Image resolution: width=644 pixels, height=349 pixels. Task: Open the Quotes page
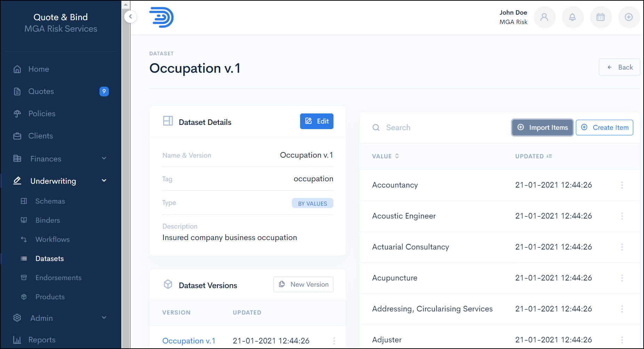41,92
